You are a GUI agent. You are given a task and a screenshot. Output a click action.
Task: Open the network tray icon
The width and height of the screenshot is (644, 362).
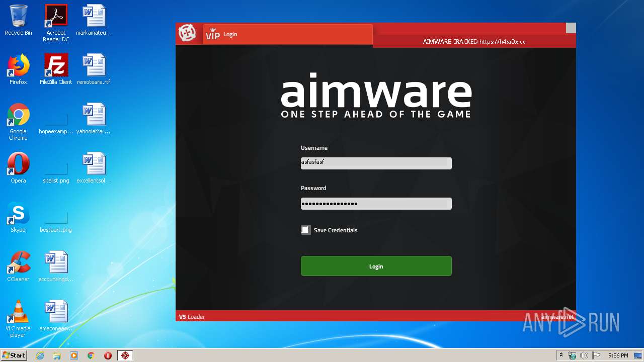(572, 355)
